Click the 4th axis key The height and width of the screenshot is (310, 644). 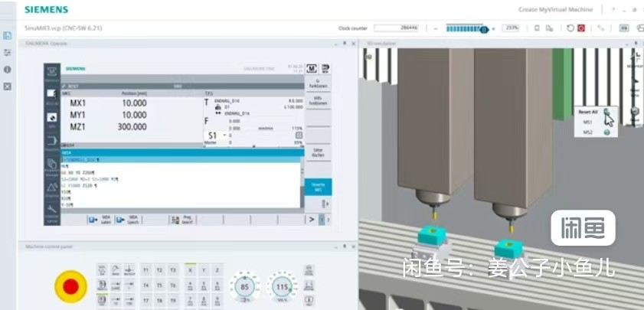coord(190,286)
